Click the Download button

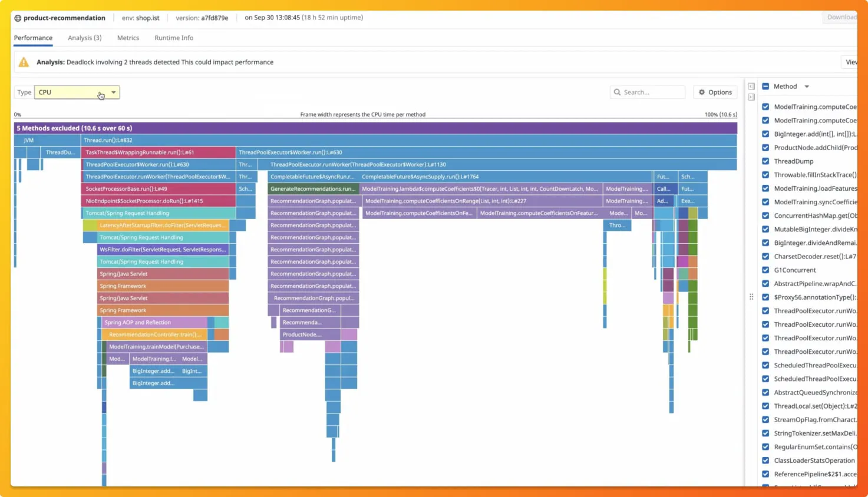click(841, 17)
